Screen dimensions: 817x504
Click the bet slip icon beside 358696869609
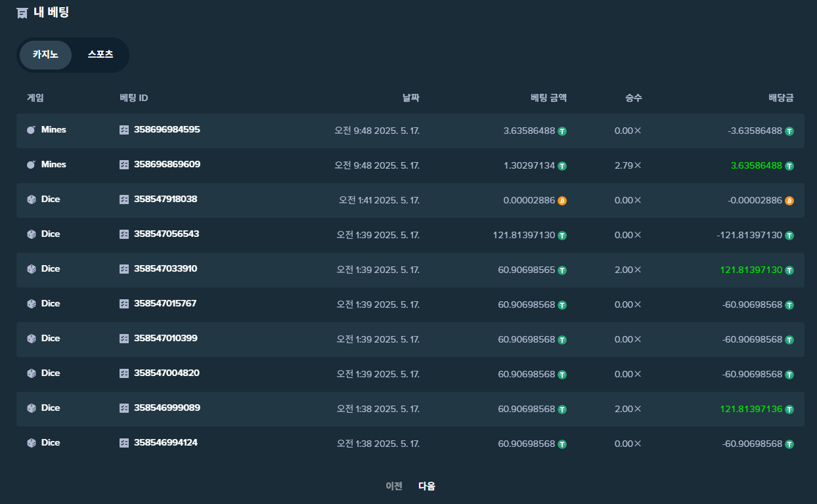click(x=124, y=165)
